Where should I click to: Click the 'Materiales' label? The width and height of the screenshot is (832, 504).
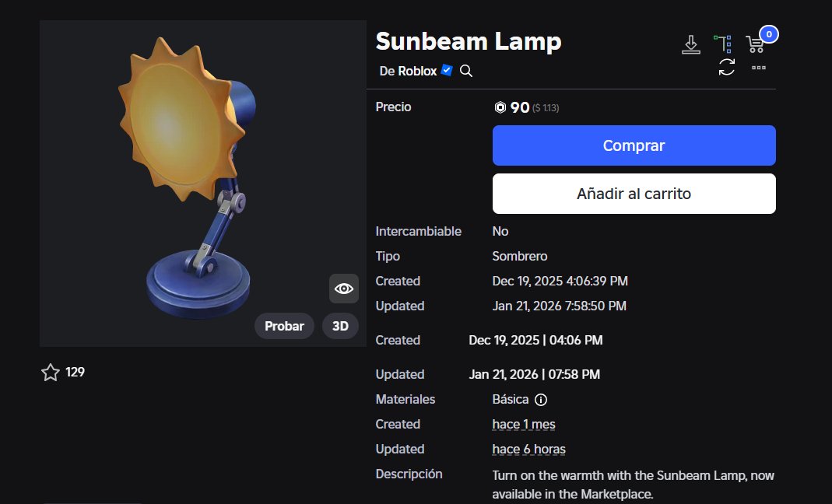pyautogui.click(x=405, y=400)
